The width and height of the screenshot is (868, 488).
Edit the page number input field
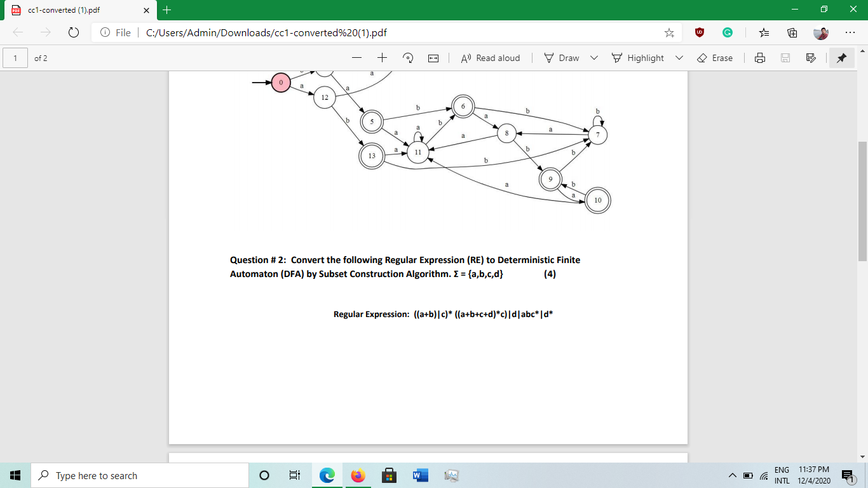pos(15,58)
